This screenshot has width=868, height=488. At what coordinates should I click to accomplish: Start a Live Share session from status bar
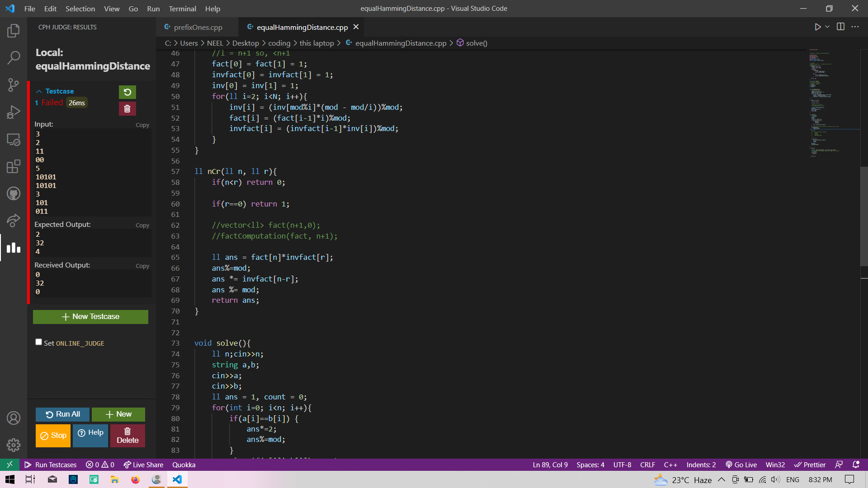[x=143, y=465]
